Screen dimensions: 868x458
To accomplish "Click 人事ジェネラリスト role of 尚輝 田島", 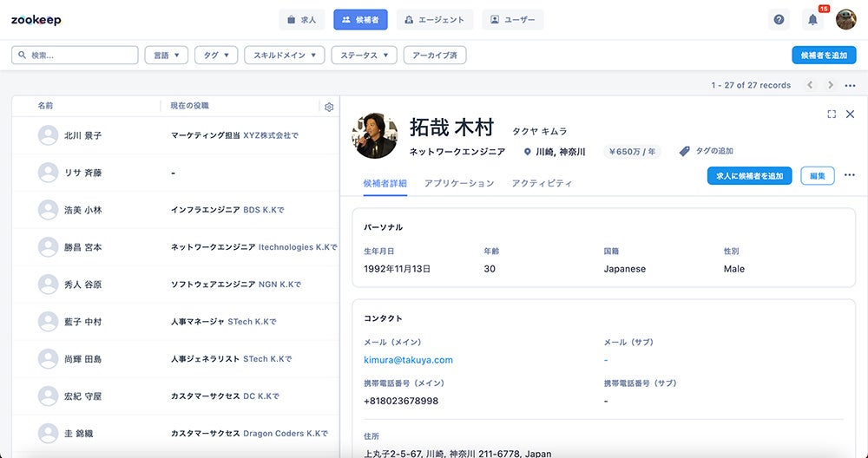I will point(206,359).
